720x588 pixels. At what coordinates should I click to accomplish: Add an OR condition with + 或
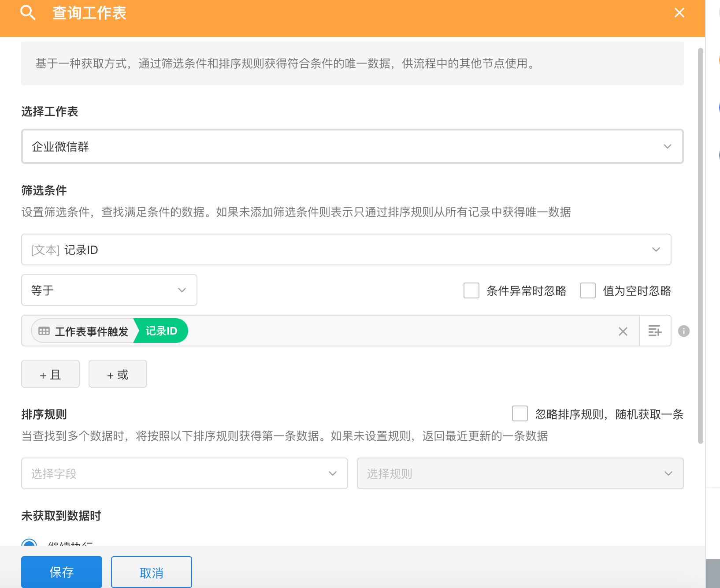point(118,374)
